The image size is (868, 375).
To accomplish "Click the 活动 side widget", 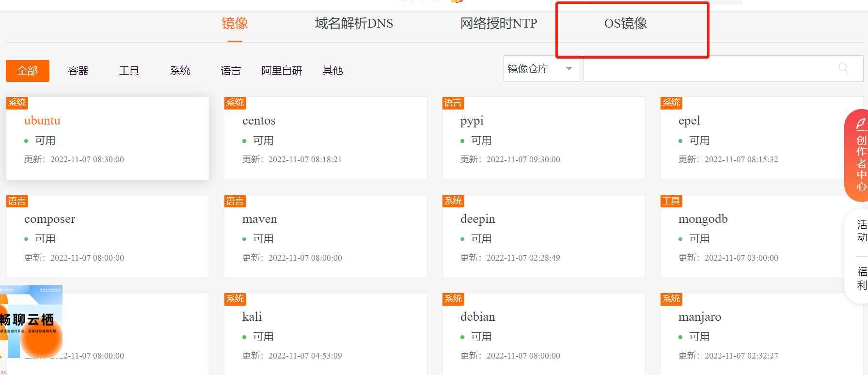I will pyautogui.click(x=862, y=231).
